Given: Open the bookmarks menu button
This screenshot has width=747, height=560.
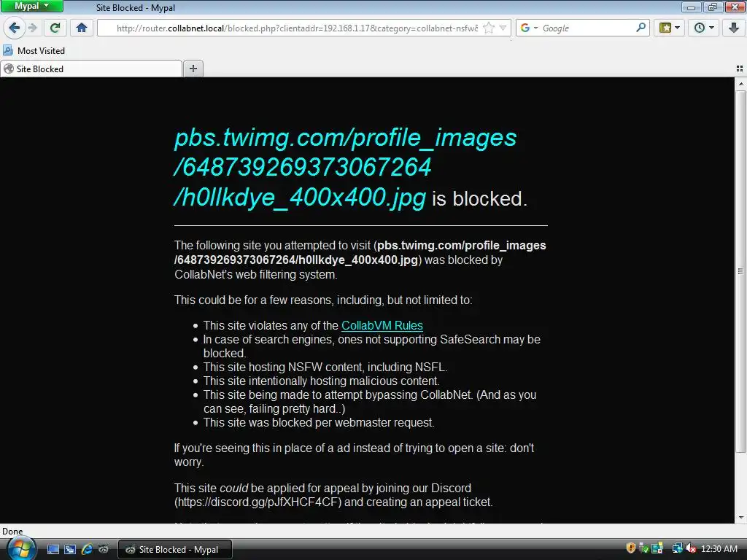Looking at the screenshot, I should [665, 28].
